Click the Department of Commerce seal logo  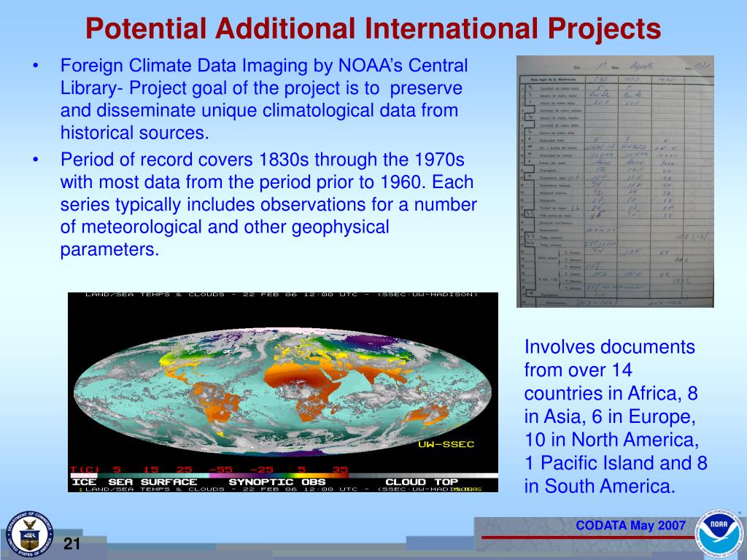tap(29, 534)
